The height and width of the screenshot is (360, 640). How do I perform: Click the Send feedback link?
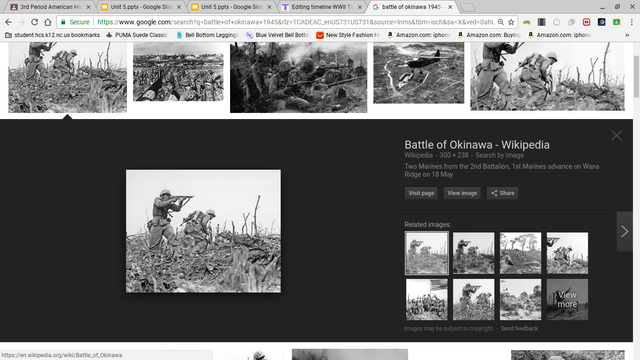point(519,328)
